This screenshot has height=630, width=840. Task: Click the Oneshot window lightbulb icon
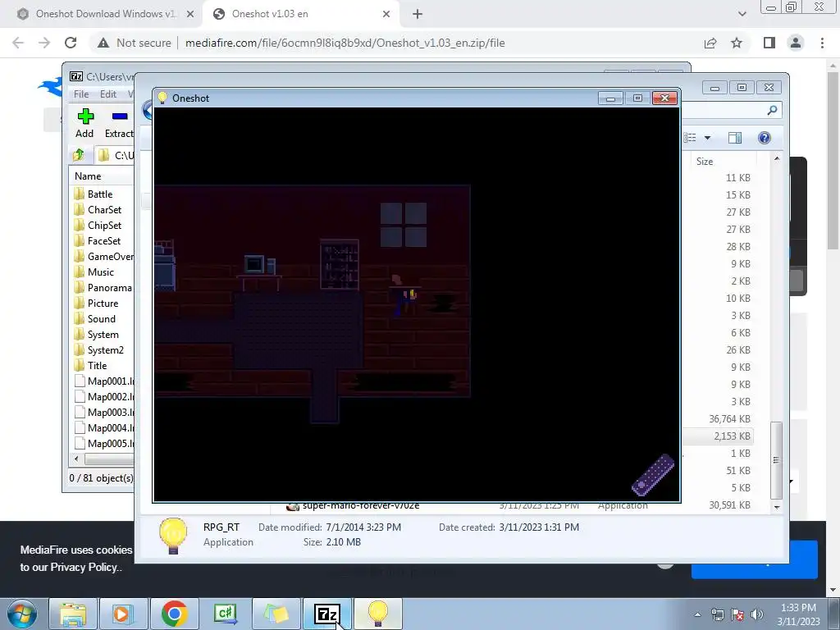pos(162,98)
